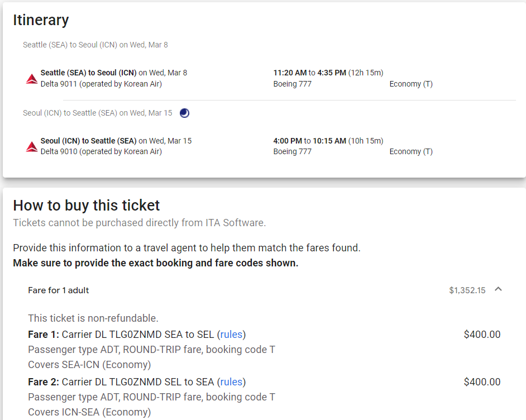Click the gray Seattle to Seoul Mar 8 segment header
Viewport: 526px width, 420px height.
pyautogui.click(x=95, y=45)
